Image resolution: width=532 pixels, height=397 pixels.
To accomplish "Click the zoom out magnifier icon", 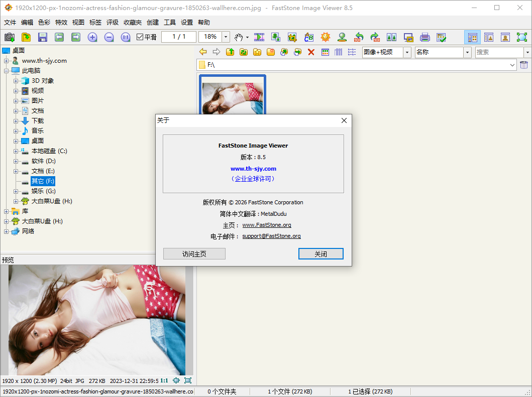I will coord(109,37).
